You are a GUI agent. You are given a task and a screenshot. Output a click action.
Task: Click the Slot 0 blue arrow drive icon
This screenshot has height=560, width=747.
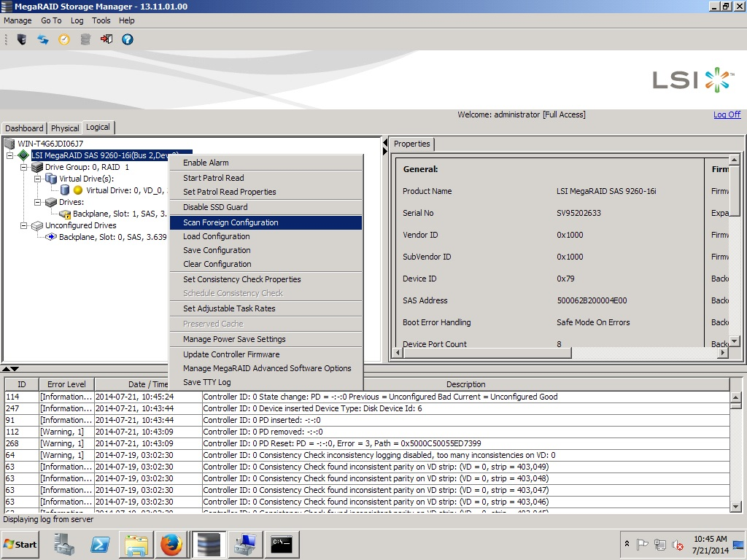pyautogui.click(x=51, y=237)
